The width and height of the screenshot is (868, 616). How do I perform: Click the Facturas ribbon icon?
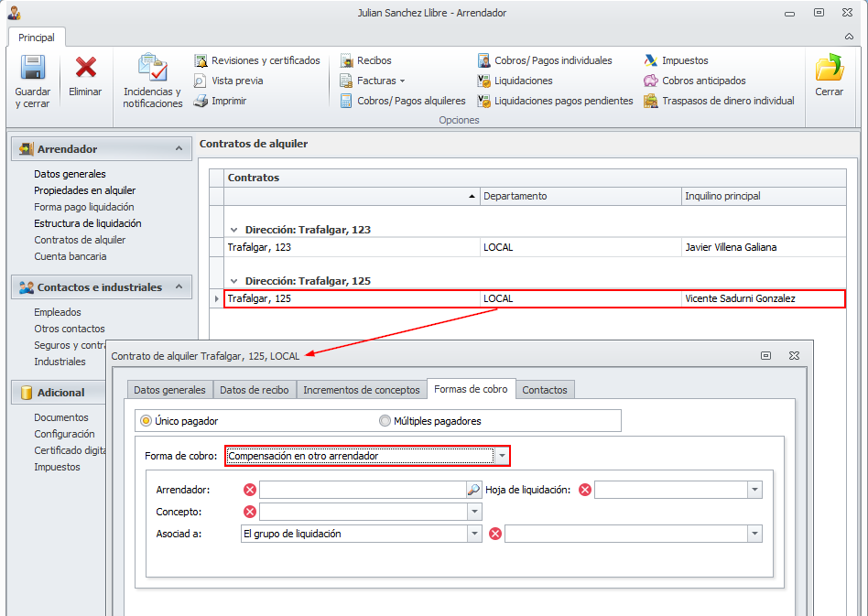click(x=346, y=81)
